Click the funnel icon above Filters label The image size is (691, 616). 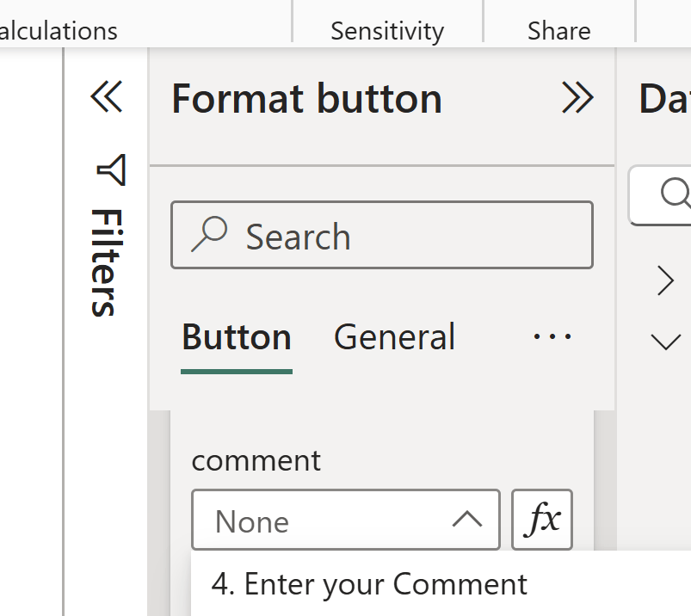111,170
